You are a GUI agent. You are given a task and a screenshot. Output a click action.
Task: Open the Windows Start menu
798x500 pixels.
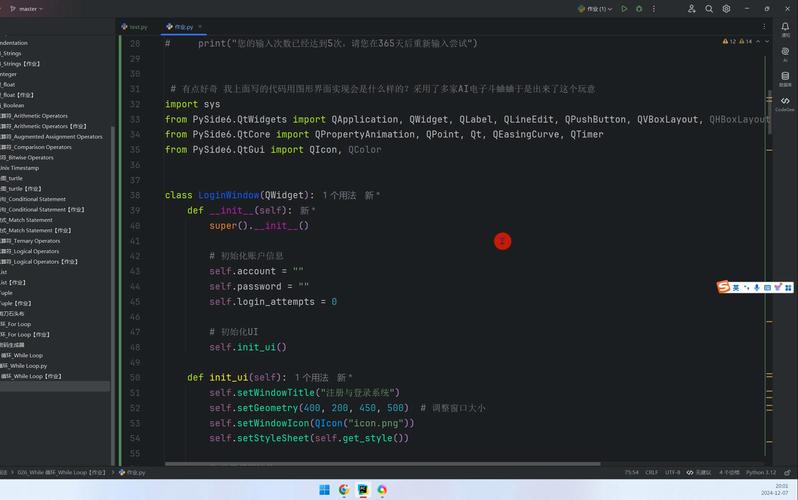pyautogui.click(x=324, y=490)
